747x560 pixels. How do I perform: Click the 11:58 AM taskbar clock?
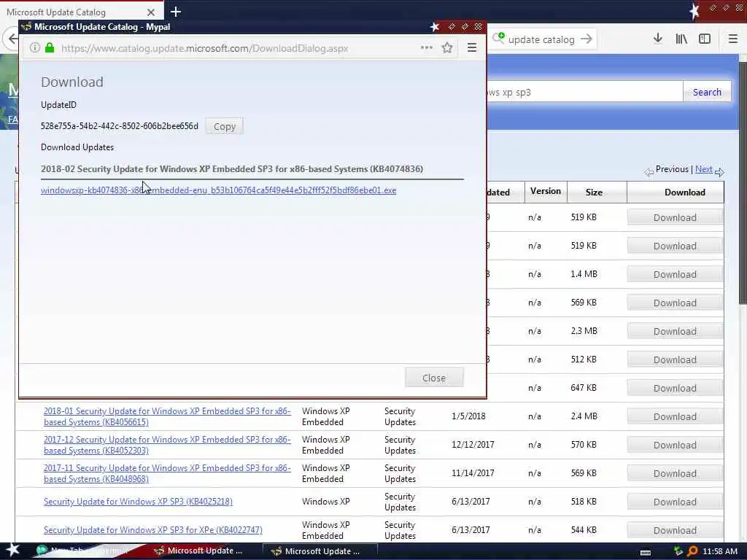click(x=720, y=551)
